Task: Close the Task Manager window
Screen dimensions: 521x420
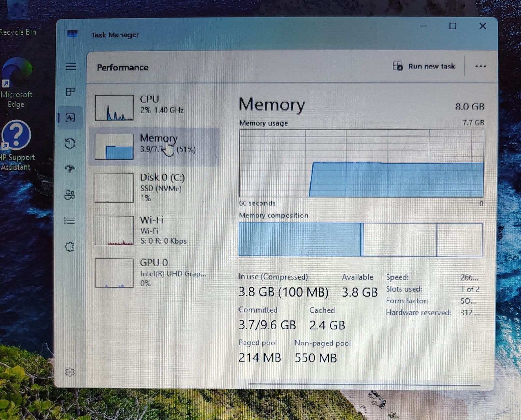Action: click(x=483, y=26)
